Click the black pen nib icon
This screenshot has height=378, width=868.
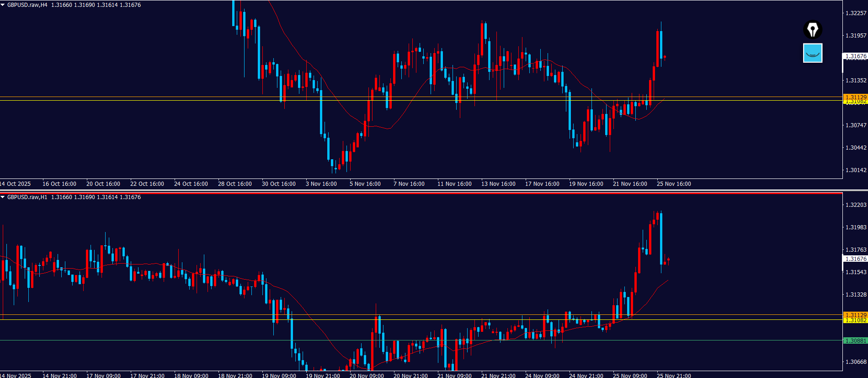812,30
